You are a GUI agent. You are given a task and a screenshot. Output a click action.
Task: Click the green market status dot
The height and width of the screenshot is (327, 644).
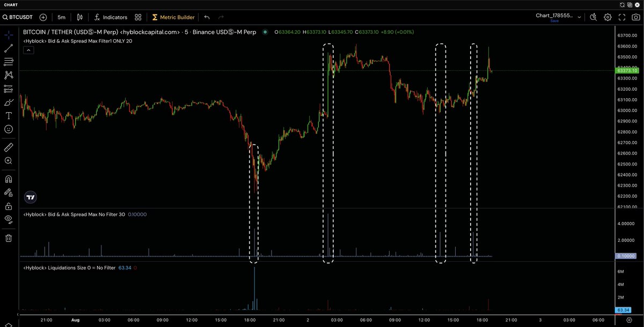[x=265, y=32]
